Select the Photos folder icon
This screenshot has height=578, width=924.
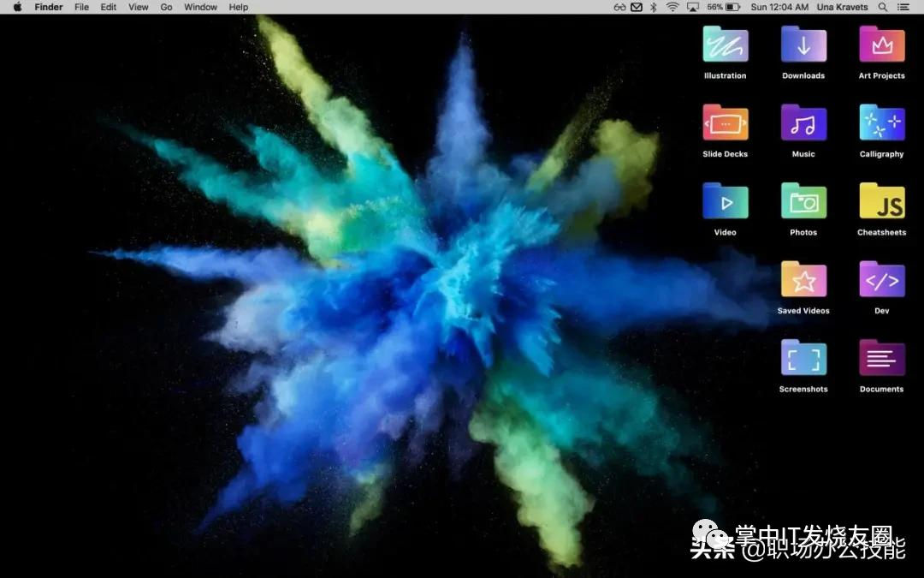pos(803,202)
